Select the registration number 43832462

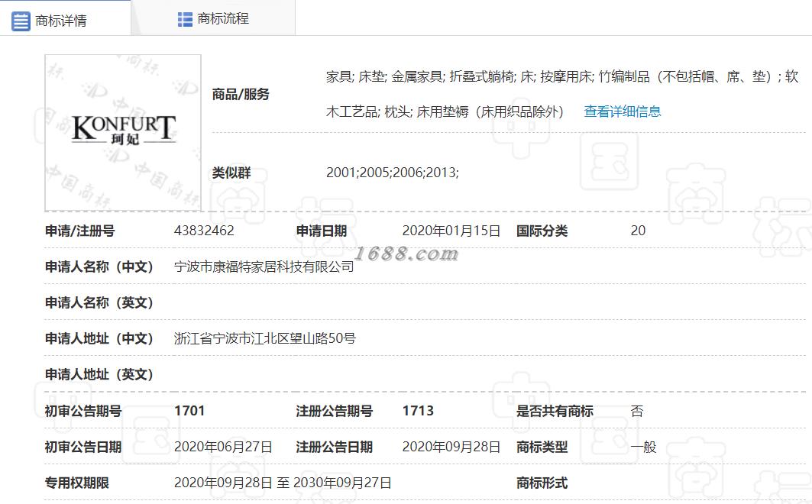pyautogui.click(x=204, y=231)
